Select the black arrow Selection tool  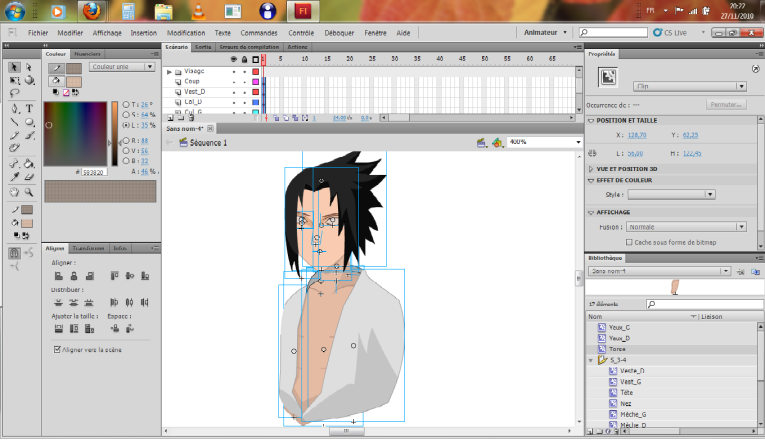(x=14, y=67)
